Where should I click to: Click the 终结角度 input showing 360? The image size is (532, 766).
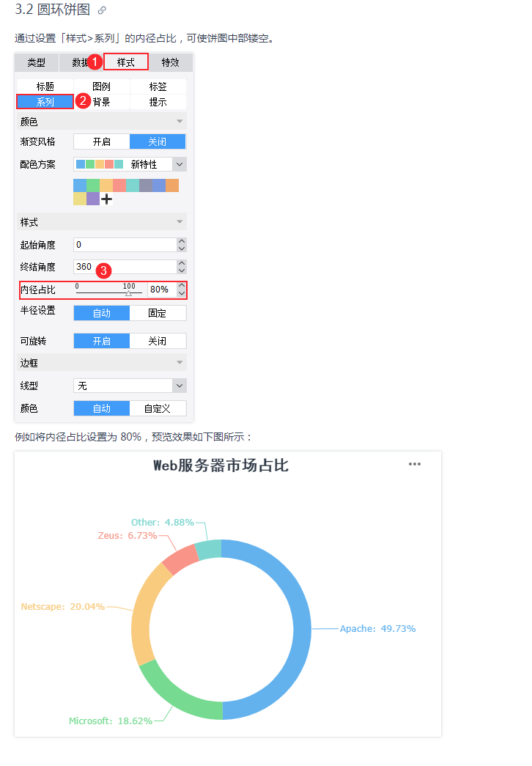[x=125, y=267]
